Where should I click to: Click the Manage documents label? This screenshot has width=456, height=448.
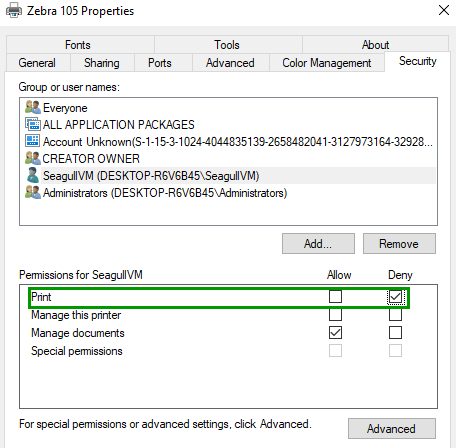point(78,333)
